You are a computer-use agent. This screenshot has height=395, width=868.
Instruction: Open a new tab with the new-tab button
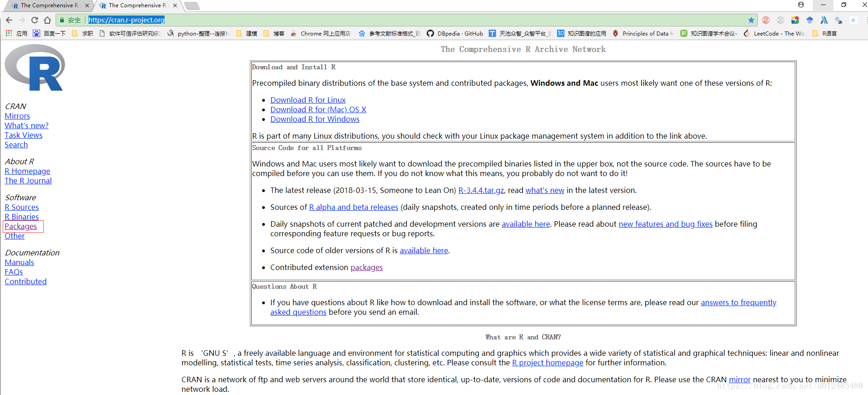click(x=192, y=5)
